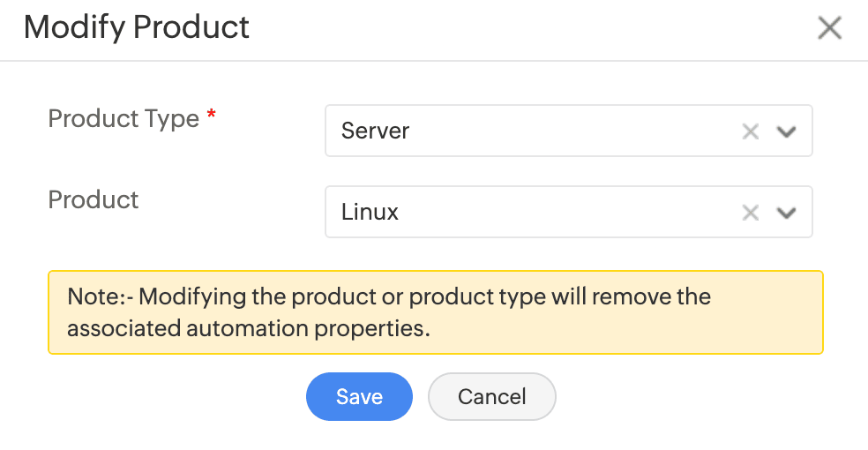Click the "associated automation properties" note text
Image resolution: width=868 pixels, height=450 pixels.
[248, 328]
